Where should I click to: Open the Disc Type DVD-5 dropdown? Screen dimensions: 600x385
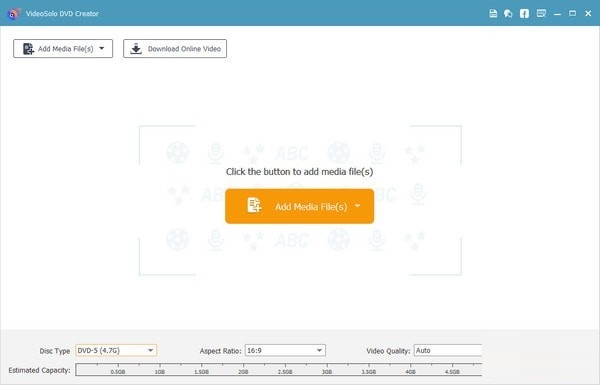tap(116, 350)
